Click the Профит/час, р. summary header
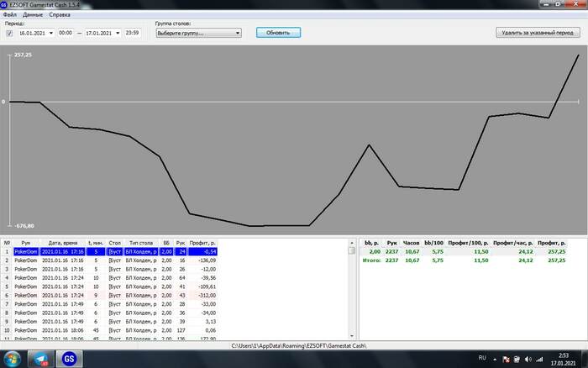The height and width of the screenshot is (368, 588). (512, 243)
